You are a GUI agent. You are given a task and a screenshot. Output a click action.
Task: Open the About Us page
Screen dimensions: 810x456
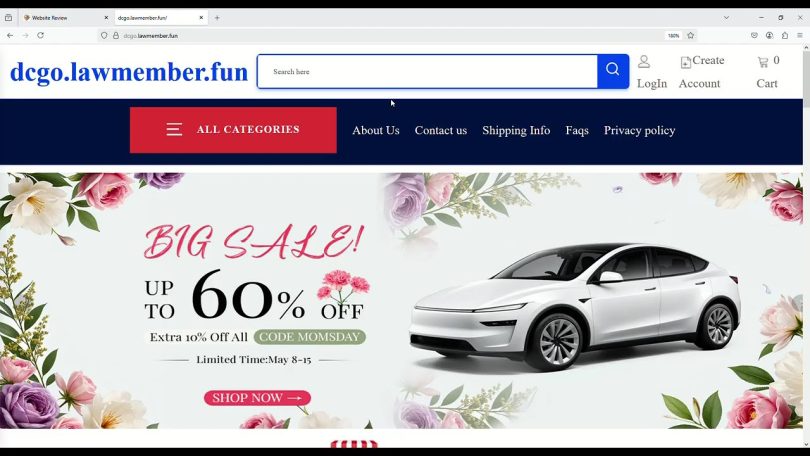pyautogui.click(x=376, y=130)
